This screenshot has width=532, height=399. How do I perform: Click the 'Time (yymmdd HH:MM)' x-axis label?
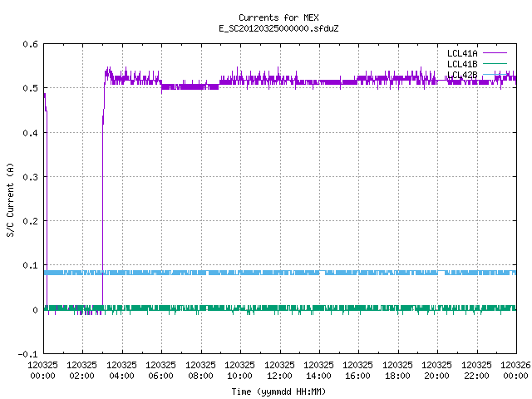click(x=278, y=392)
